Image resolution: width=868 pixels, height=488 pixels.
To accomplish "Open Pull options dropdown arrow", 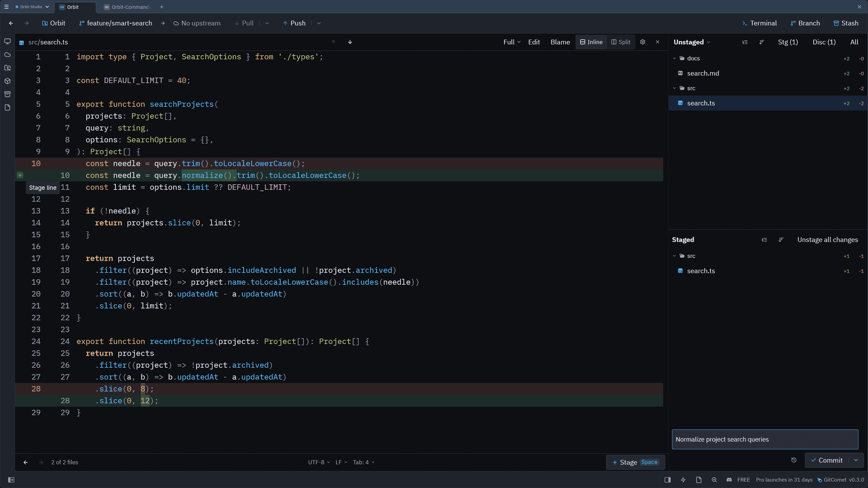I will point(267,23).
